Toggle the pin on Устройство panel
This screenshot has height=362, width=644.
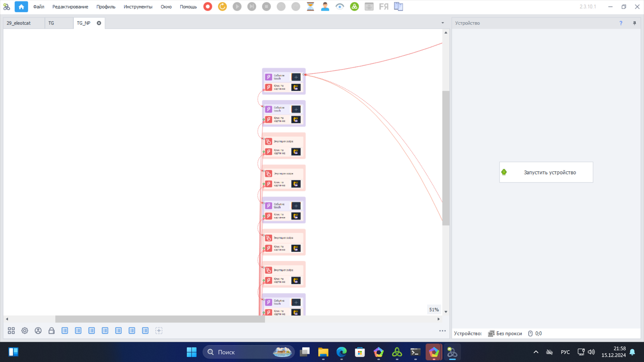coord(634,23)
